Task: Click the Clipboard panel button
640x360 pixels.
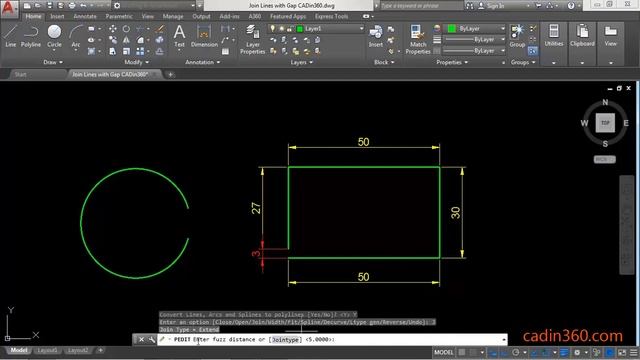Action: 582,36
